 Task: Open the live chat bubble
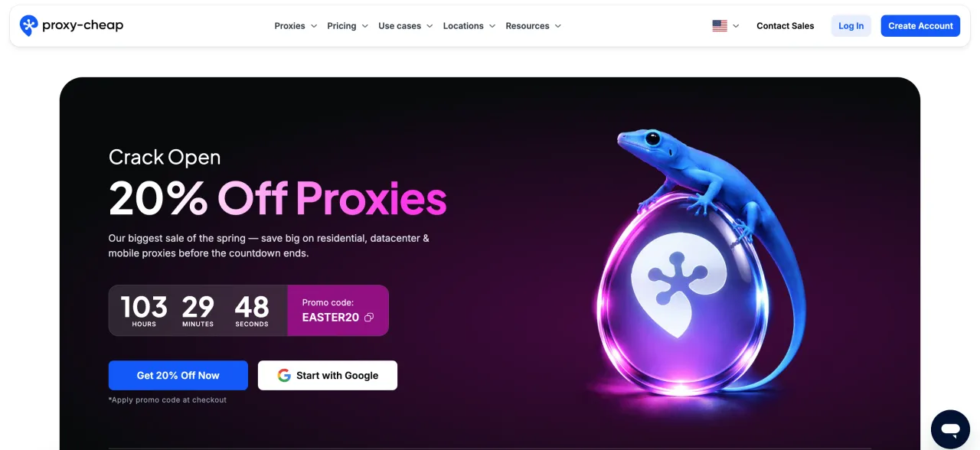950,429
